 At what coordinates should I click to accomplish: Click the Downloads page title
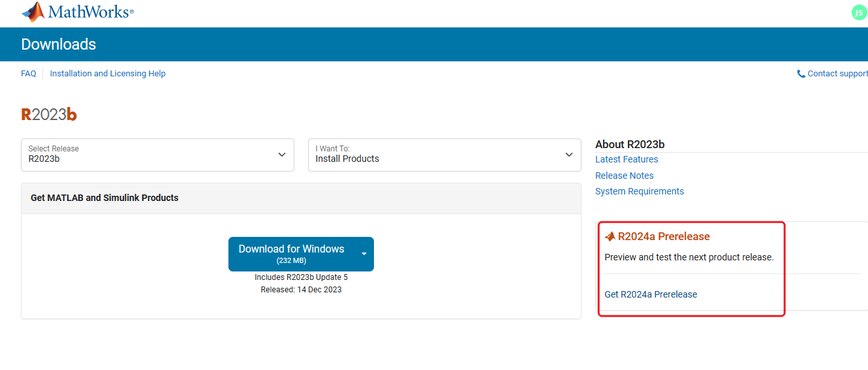click(59, 44)
